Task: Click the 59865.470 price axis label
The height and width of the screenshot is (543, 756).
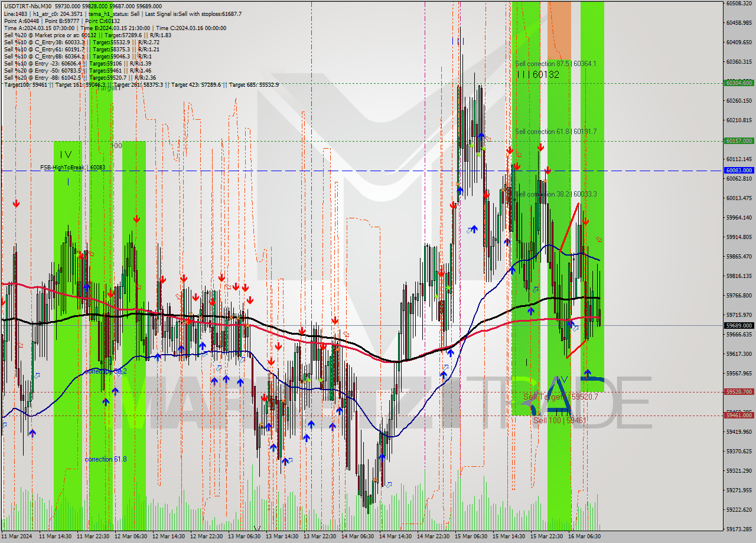Action: pyautogui.click(x=739, y=256)
